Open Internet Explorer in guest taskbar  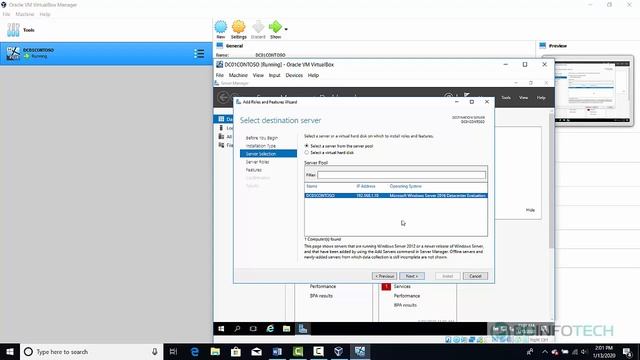(x=270, y=329)
